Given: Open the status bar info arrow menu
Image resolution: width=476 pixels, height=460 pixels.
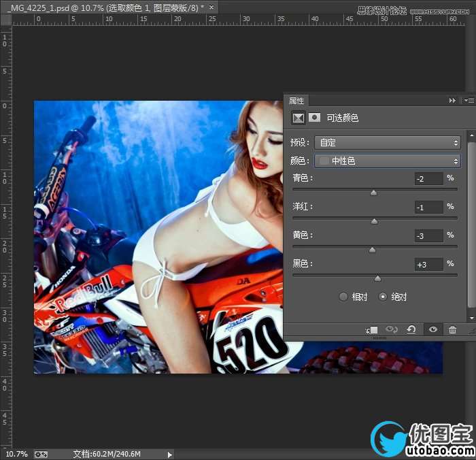Looking at the screenshot, I should point(170,455).
